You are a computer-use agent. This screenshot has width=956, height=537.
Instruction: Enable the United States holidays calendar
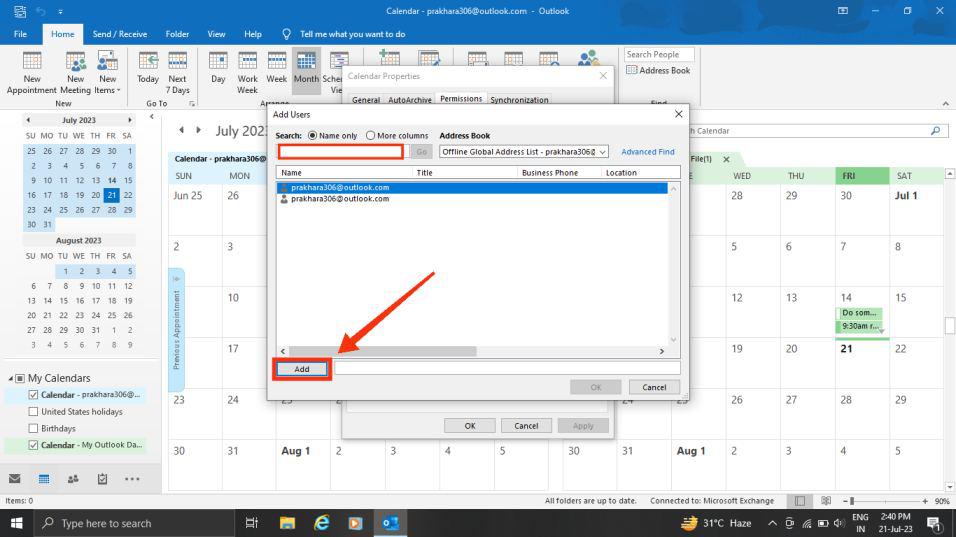33,411
